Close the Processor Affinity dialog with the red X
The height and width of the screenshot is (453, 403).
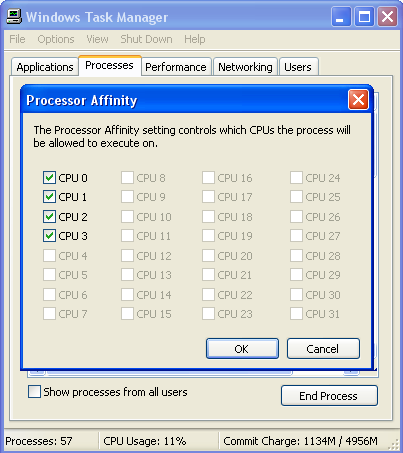pyautogui.click(x=358, y=99)
